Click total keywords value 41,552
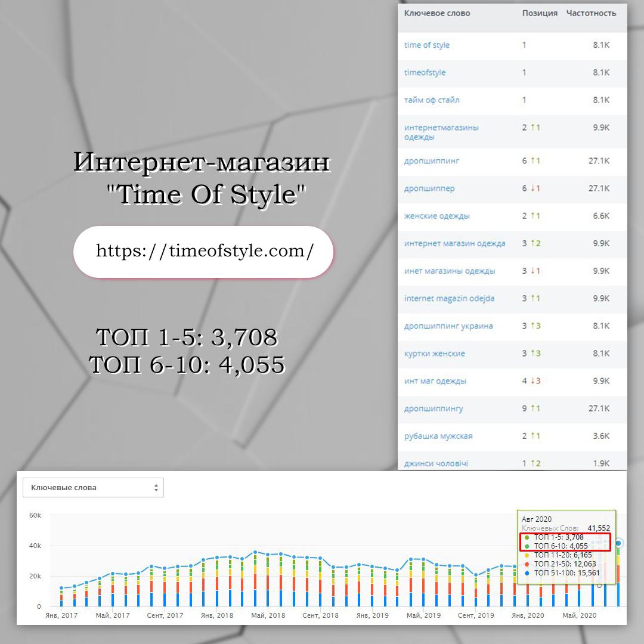The image size is (644, 644). (x=599, y=528)
